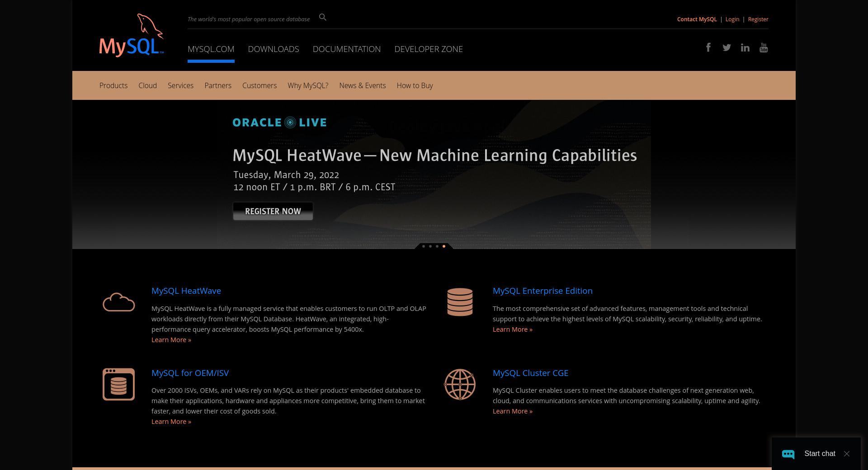This screenshot has height=470, width=868.
Task: Click Learn More under MySQL for OEM/ISV
Action: click(171, 422)
